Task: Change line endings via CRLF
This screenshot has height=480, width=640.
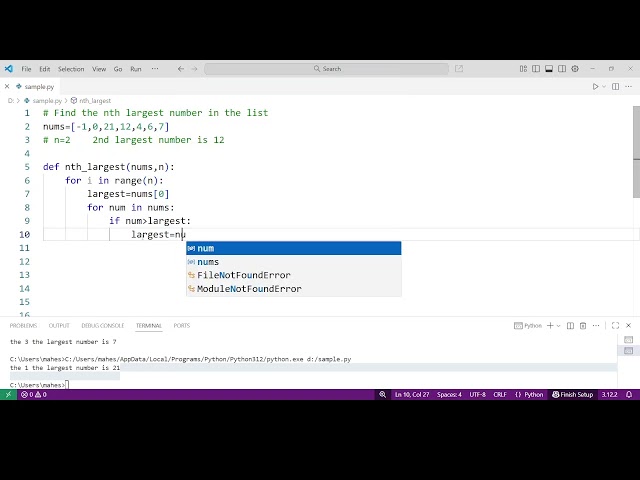Action: pos(500,394)
